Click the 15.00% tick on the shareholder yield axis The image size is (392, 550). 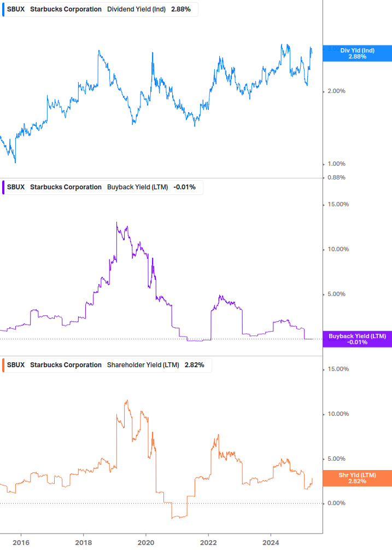coord(338,369)
